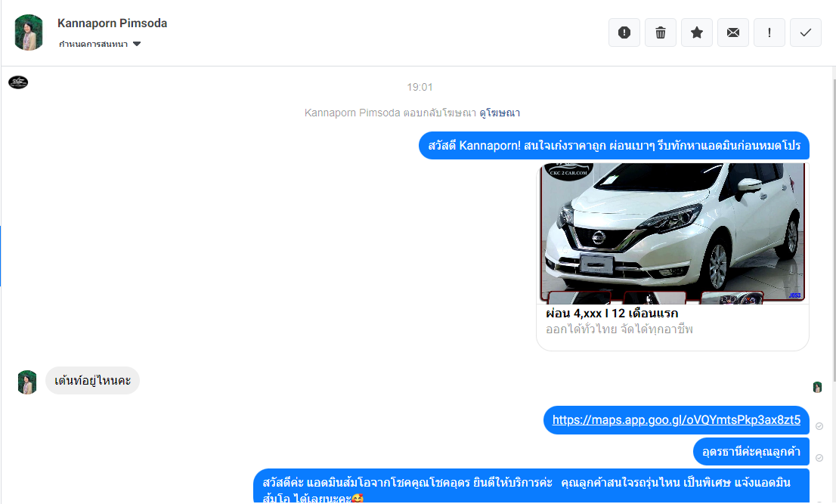
Task: Click customer avatar beside เต้นท์อยู่ไหนคะ message
Action: [x=27, y=382]
